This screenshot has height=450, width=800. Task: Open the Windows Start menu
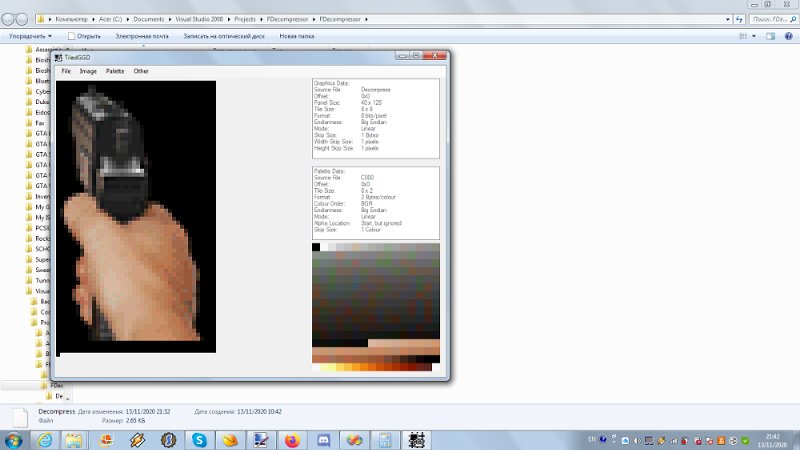click(x=13, y=440)
